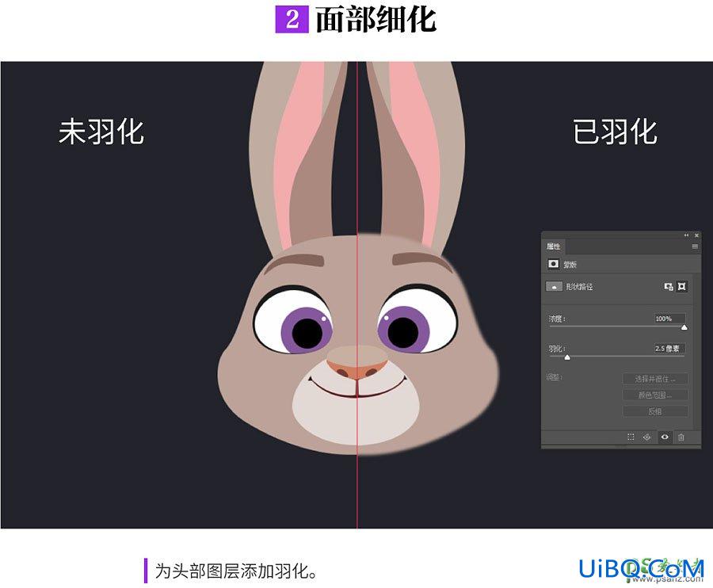Viewport: 713px width, 588px height.
Task: Click the 羽化 label in Properties panel
Action: [557, 349]
